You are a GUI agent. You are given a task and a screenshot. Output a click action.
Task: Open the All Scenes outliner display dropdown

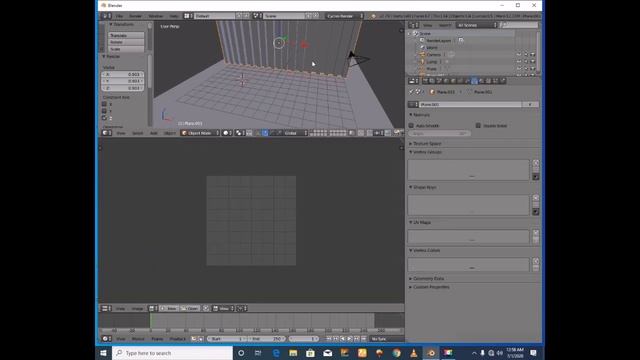coord(477,25)
